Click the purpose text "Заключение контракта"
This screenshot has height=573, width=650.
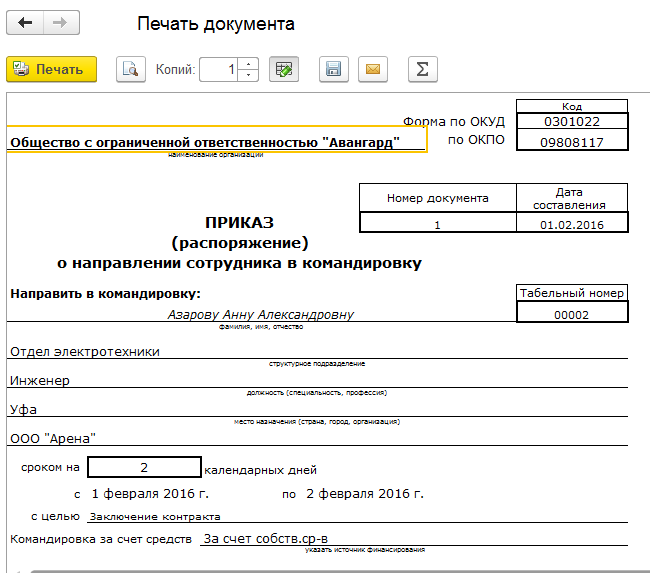click(155, 517)
